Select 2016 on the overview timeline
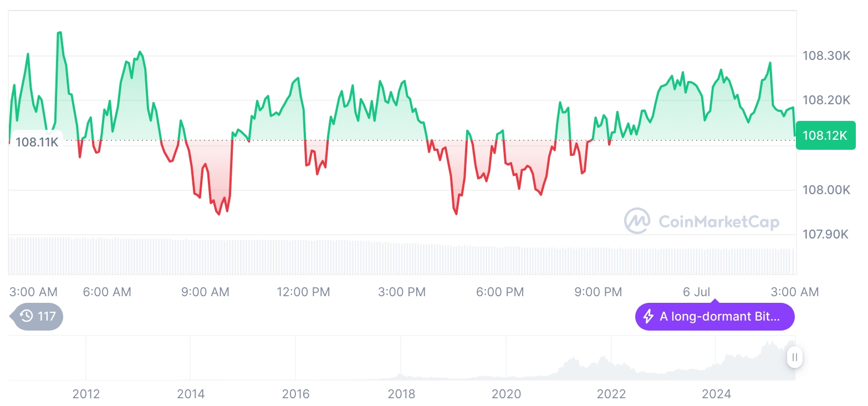This screenshot has width=868, height=406. point(295,394)
